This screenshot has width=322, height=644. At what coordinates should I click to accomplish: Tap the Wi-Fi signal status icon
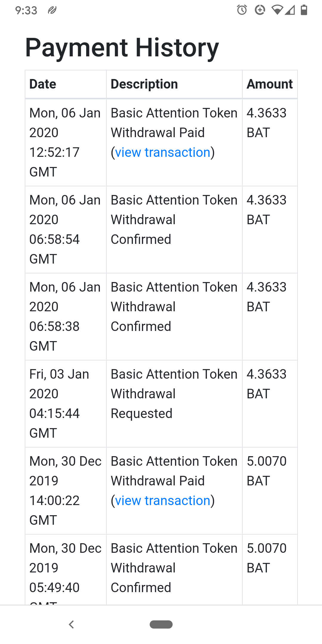click(277, 10)
